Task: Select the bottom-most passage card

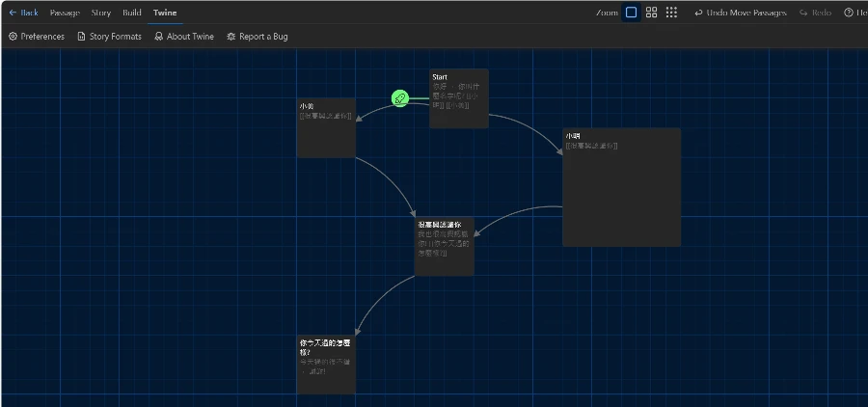Action: click(326, 365)
